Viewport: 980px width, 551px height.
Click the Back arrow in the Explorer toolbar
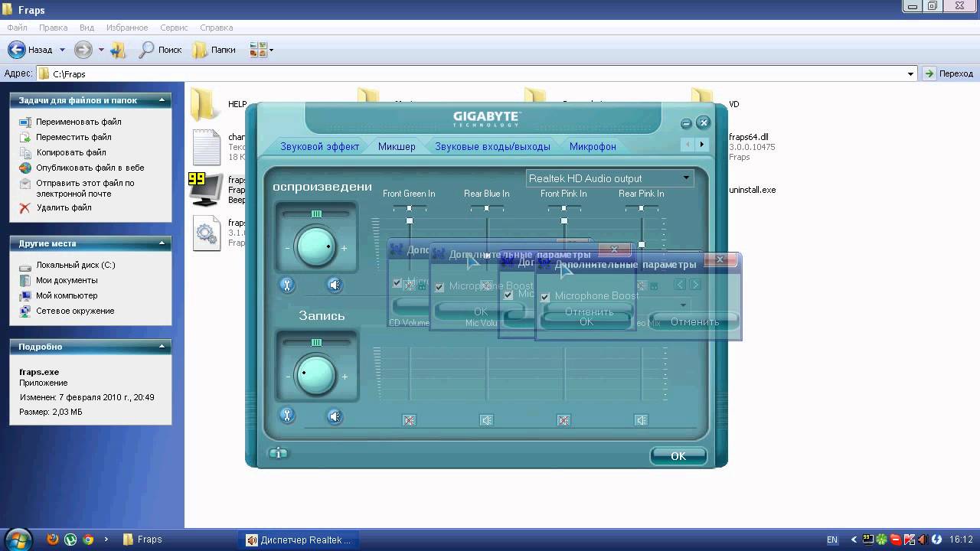(17, 50)
